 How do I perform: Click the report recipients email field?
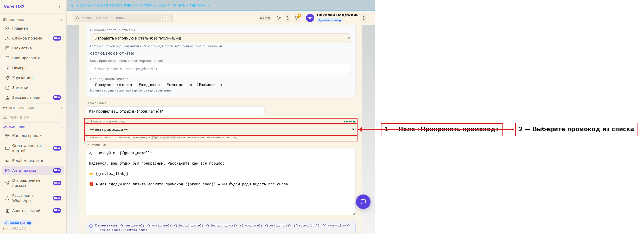click(221, 69)
